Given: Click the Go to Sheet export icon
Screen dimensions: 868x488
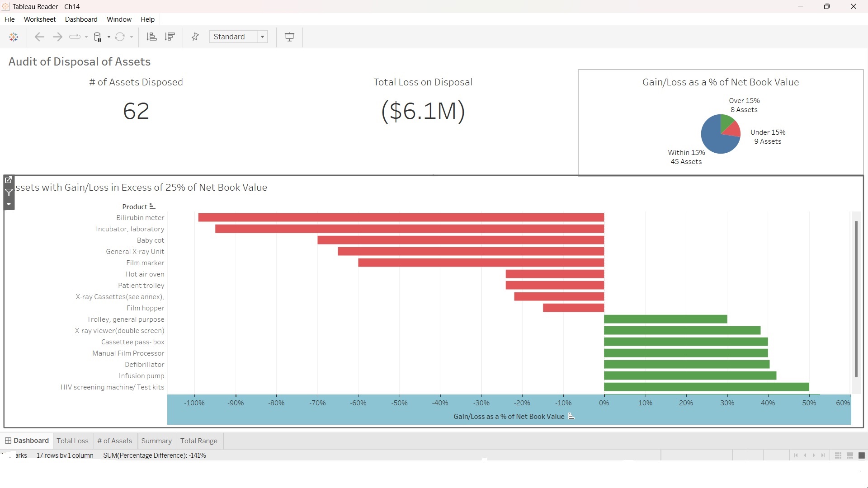Looking at the screenshot, I should coord(9,180).
